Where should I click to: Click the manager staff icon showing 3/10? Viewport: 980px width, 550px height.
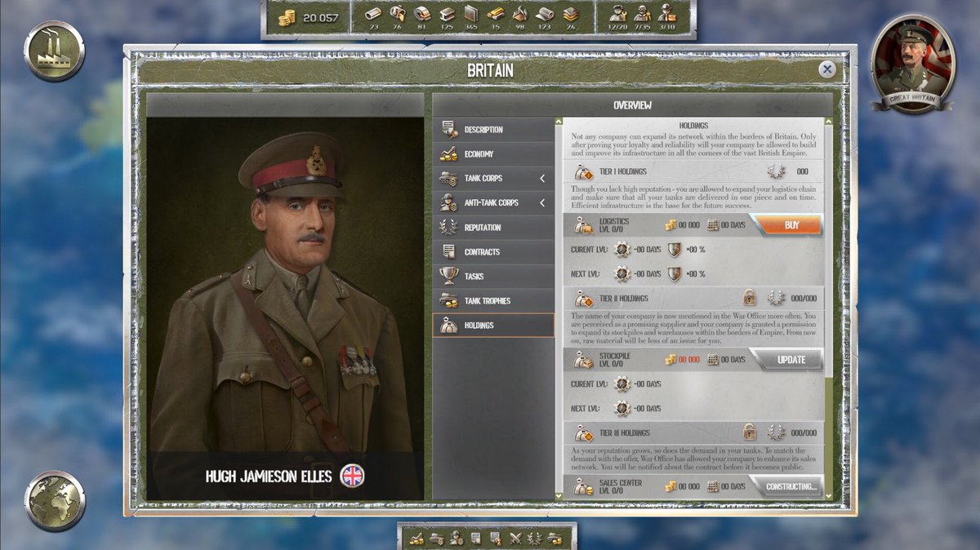pyautogui.click(x=667, y=13)
